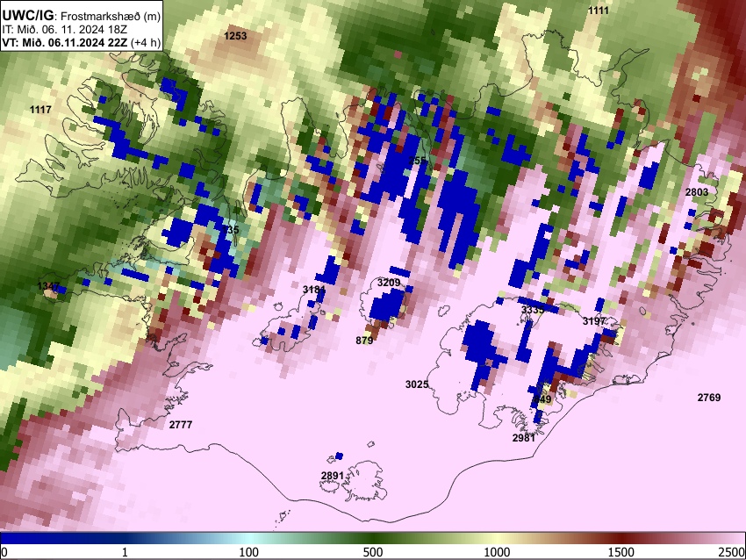Screen dimensions: 746x560
Task: Click the map value label 2891
Action: (332, 476)
